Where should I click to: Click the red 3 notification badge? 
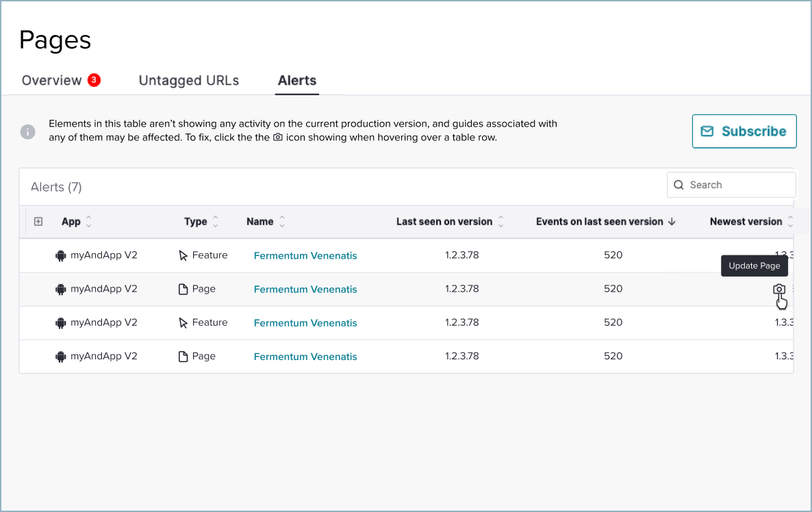(x=94, y=80)
